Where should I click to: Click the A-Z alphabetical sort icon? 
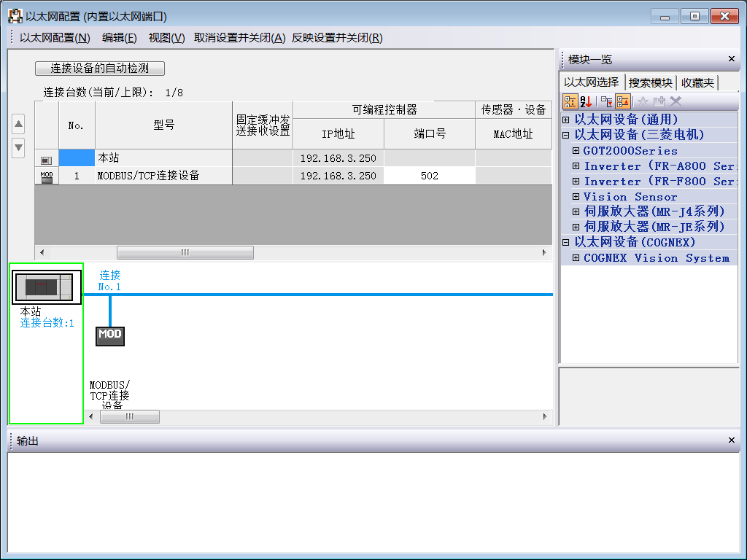coord(586,102)
